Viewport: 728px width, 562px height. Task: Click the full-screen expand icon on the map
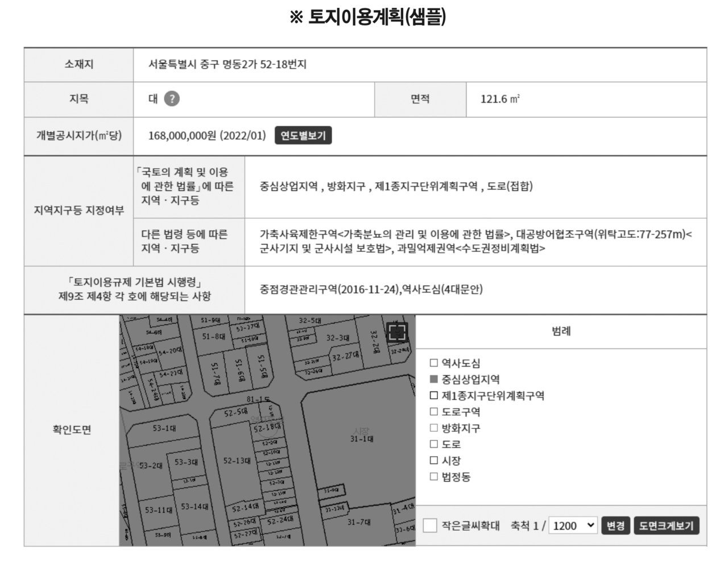pos(397,332)
